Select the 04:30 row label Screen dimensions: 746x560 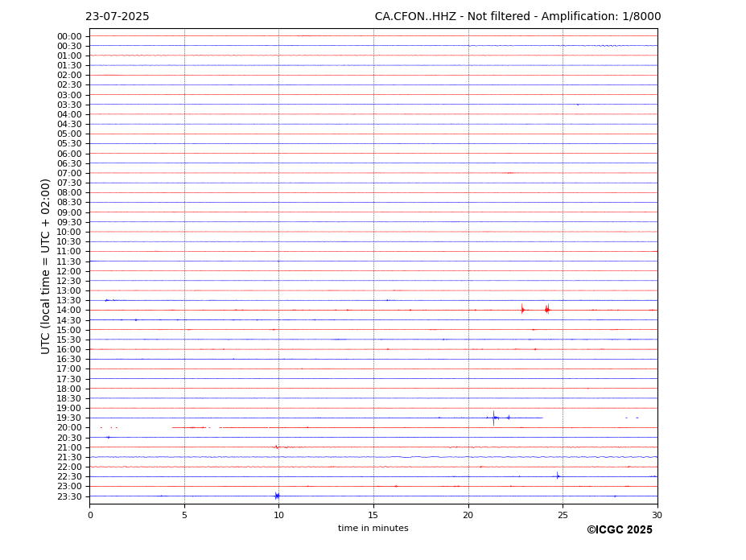coord(69,125)
